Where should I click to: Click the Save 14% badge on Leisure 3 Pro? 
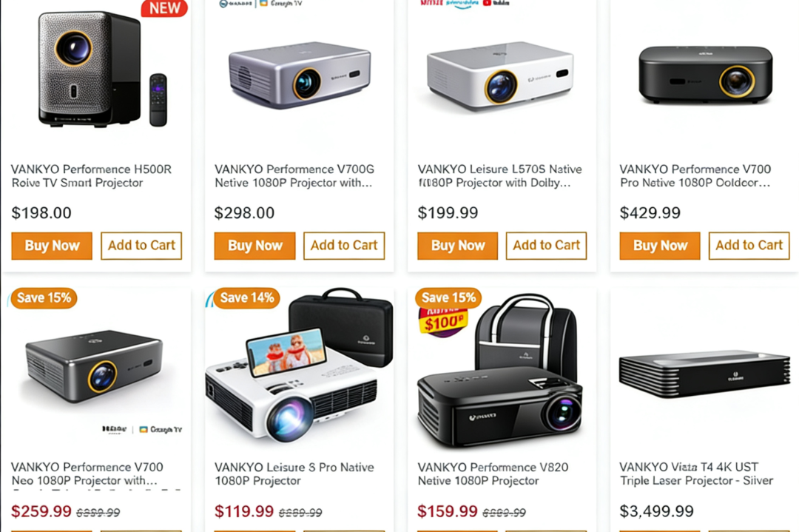(x=247, y=297)
